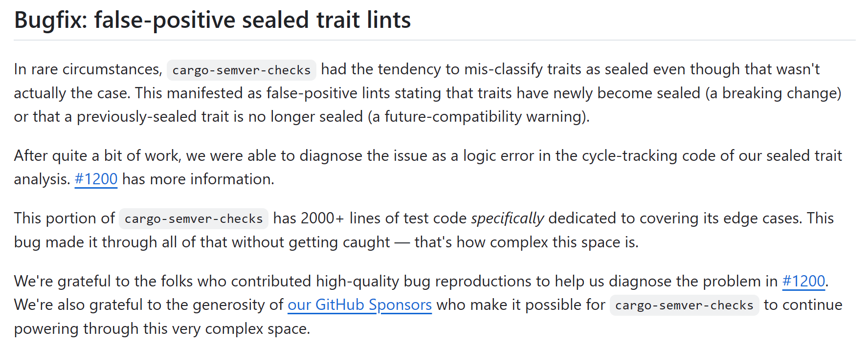The image size is (868, 348).
Task: Click the italic word 'specifically'
Action: pos(507,218)
